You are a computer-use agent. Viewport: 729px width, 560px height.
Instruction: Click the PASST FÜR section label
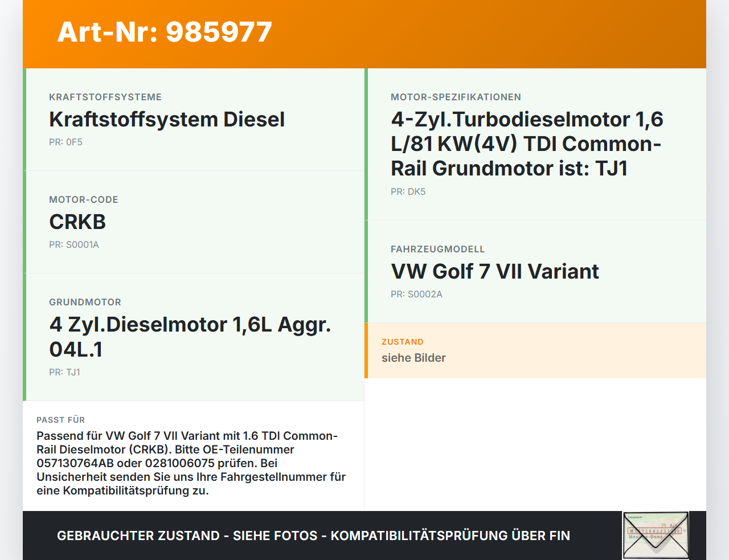(60, 420)
